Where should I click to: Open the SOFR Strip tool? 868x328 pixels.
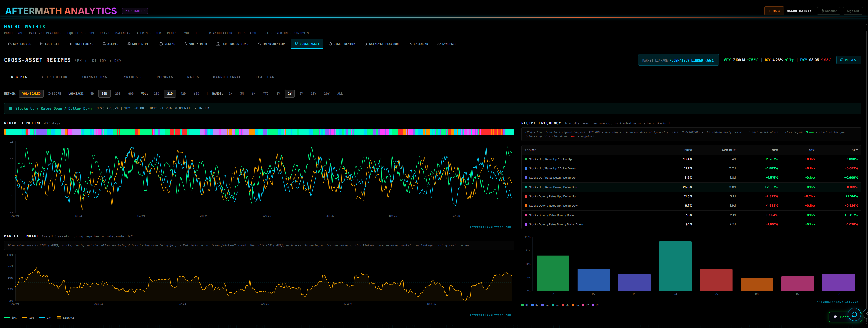point(129,44)
